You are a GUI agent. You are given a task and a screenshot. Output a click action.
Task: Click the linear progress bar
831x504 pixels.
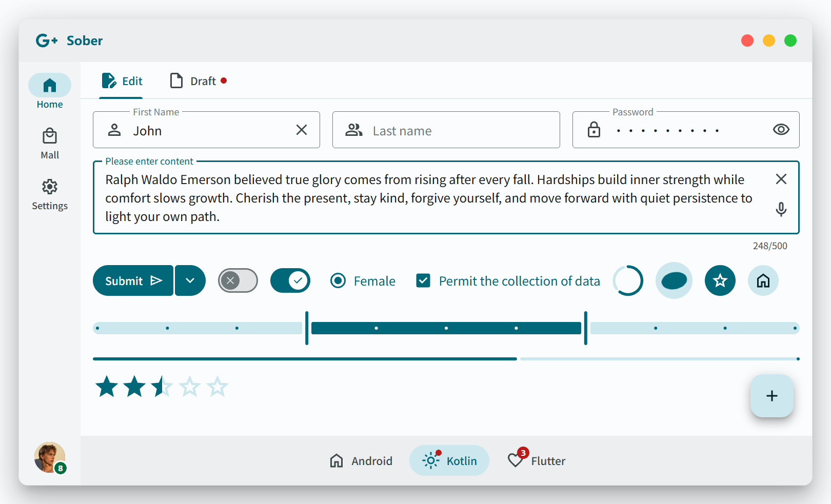(446, 359)
